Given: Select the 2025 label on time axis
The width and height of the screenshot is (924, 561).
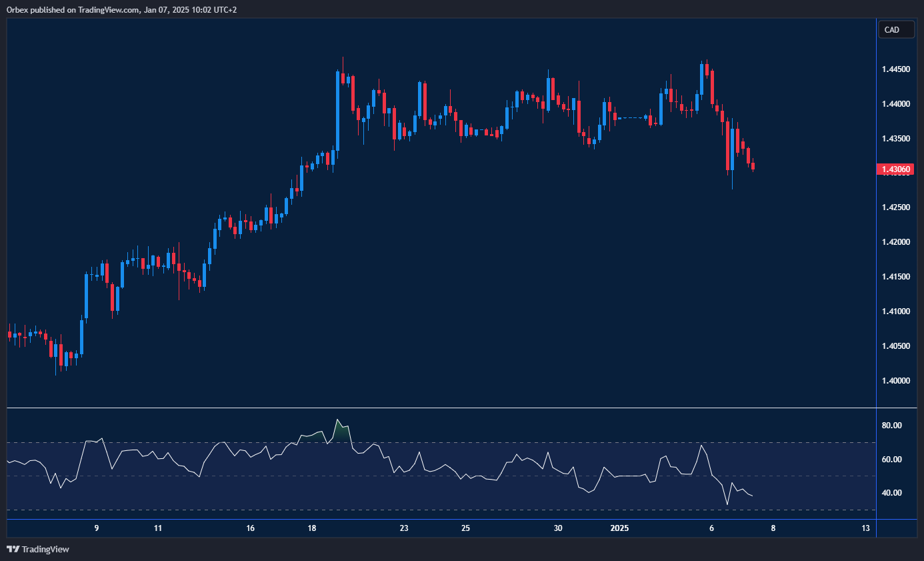Looking at the screenshot, I should pyautogui.click(x=619, y=528).
